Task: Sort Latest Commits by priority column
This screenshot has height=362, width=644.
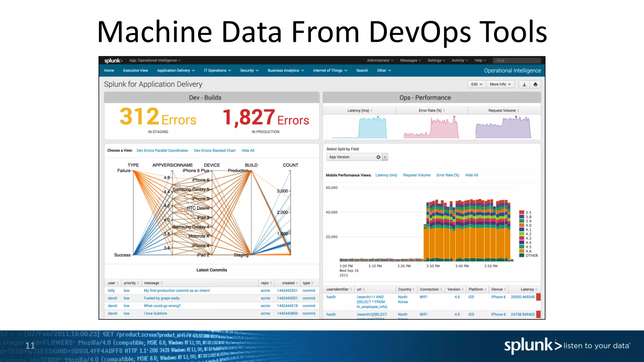Action: click(131, 283)
